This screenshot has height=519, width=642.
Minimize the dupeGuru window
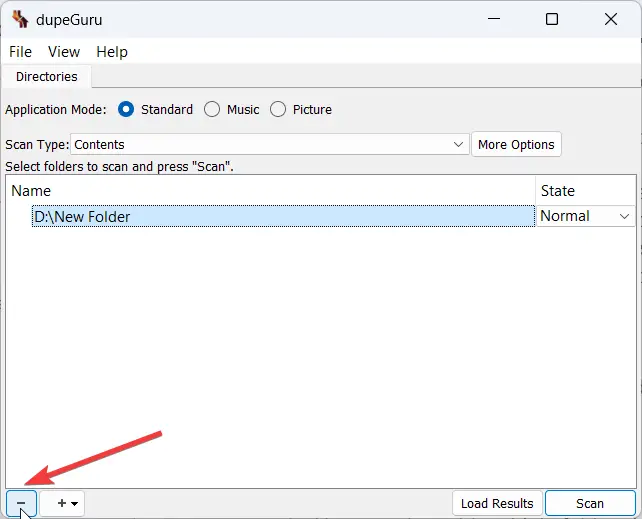pyautogui.click(x=494, y=19)
